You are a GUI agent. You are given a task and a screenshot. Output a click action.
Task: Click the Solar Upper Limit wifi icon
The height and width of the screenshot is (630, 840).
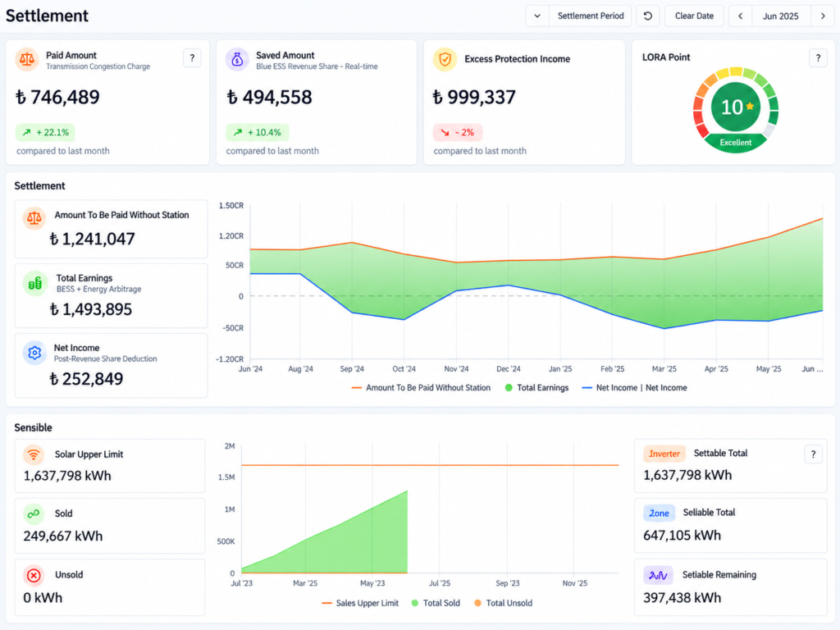[34, 454]
